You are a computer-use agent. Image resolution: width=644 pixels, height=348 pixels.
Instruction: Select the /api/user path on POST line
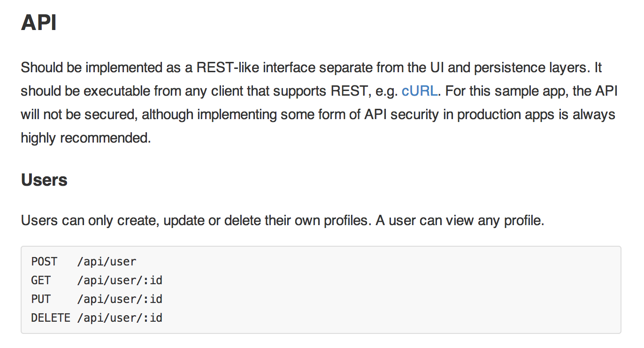pyautogui.click(x=107, y=262)
